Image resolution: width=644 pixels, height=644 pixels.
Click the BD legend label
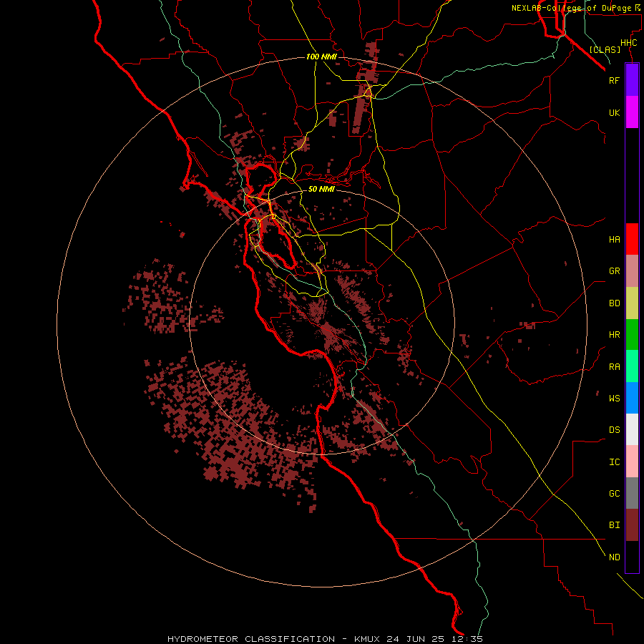tap(614, 303)
